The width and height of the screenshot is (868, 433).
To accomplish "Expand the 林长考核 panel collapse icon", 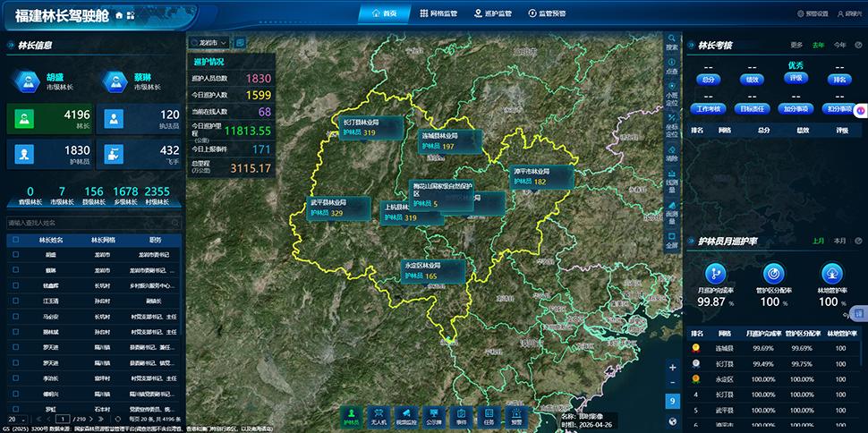I will click(858, 45).
